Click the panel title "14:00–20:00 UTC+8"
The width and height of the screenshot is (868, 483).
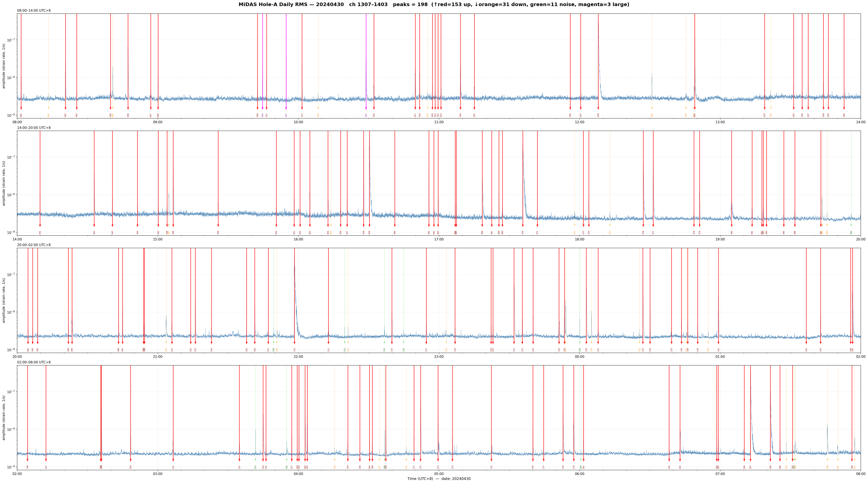point(34,128)
